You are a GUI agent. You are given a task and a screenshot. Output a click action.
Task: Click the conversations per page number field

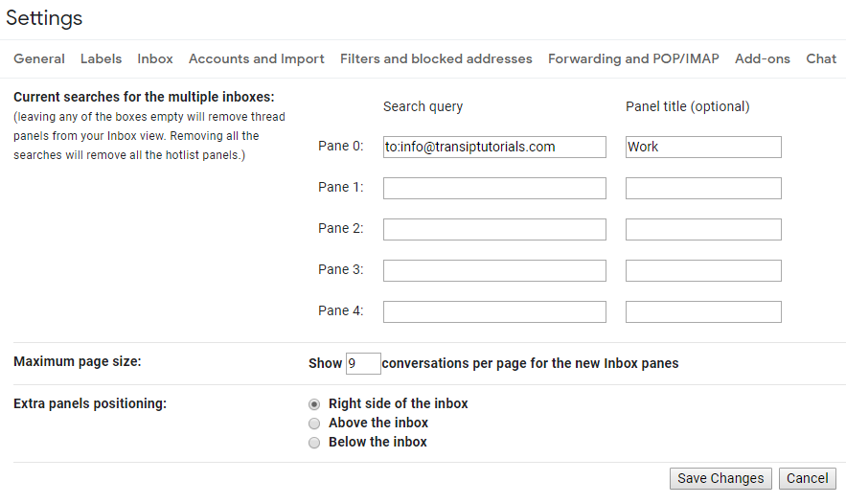[363, 364]
